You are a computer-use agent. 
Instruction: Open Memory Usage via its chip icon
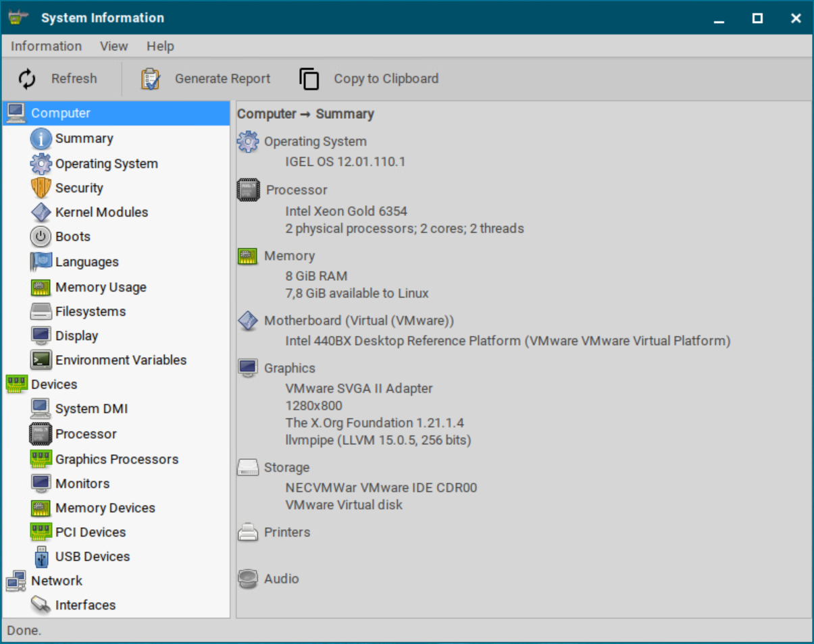[x=41, y=287]
